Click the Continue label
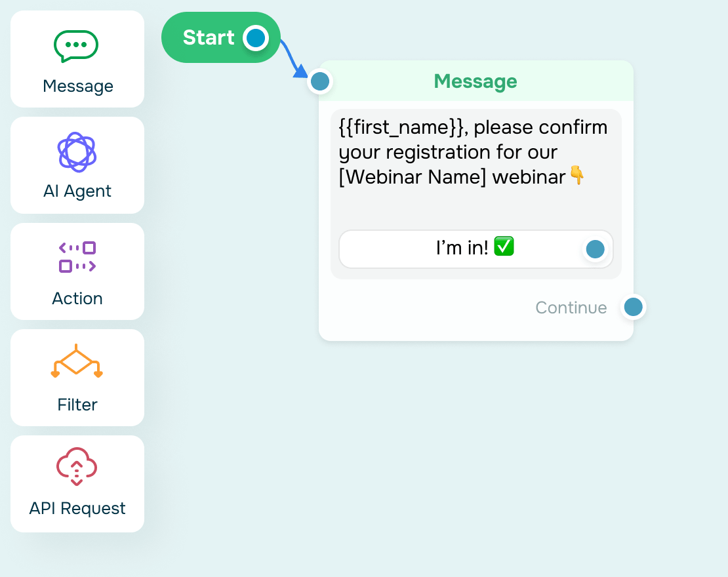The image size is (728, 577). 571,308
